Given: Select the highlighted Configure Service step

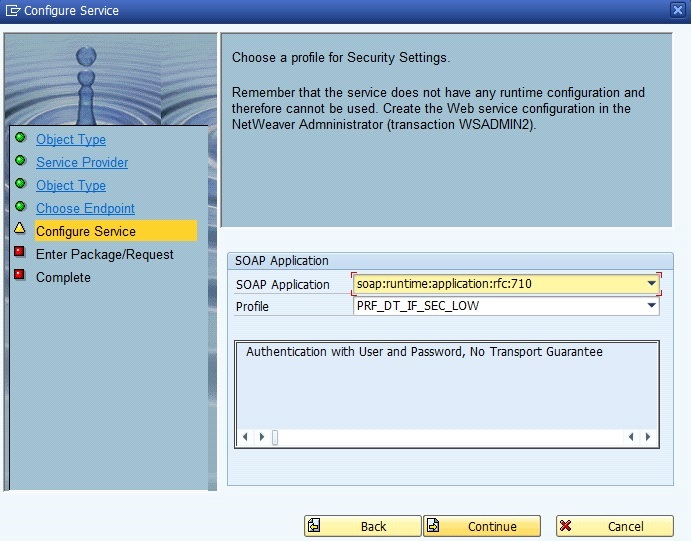Looking at the screenshot, I should 86,231.
